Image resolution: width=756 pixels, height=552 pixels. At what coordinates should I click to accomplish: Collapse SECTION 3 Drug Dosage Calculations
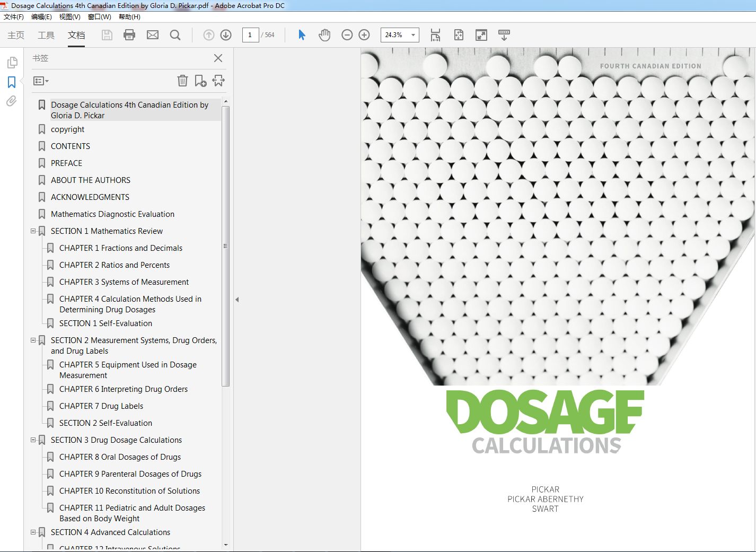pyautogui.click(x=33, y=440)
